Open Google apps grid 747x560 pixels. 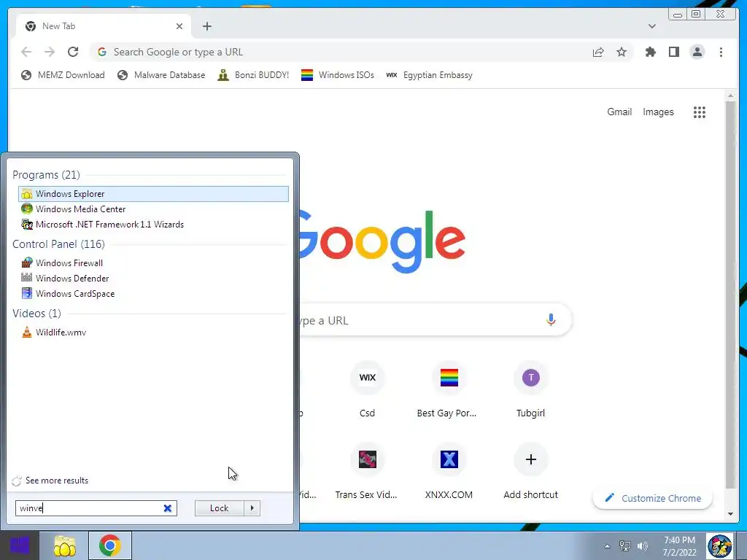click(x=700, y=112)
